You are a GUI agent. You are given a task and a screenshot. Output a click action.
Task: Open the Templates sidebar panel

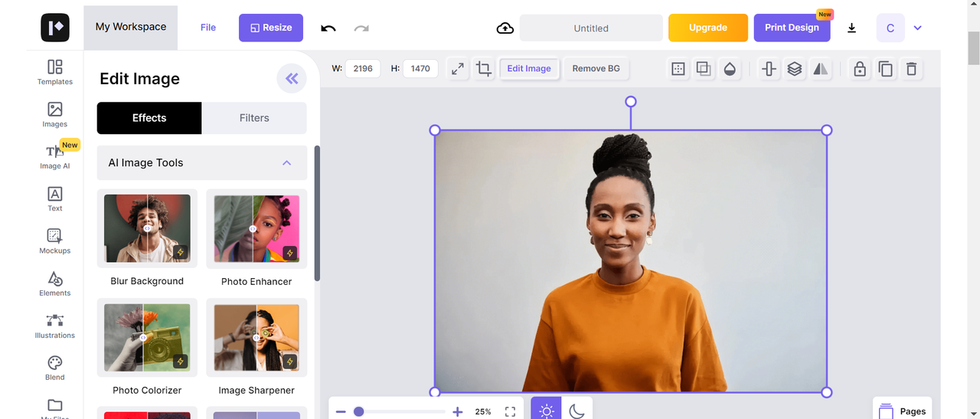point(55,72)
